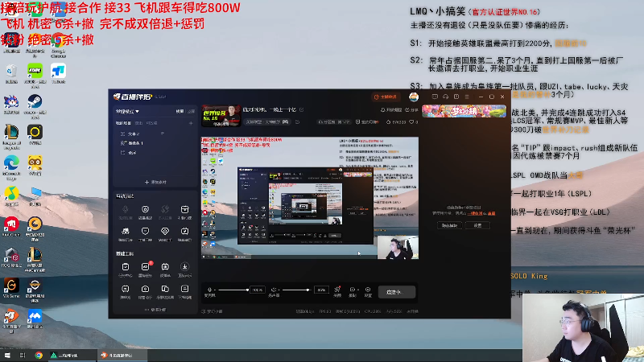Open stream 设置 settings gear in control bar
The width and height of the screenshot is (644, 362).
368,291
